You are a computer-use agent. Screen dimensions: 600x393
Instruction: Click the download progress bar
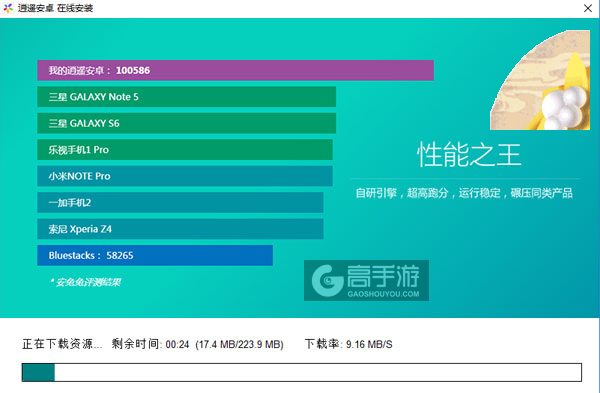pos(302,372)
